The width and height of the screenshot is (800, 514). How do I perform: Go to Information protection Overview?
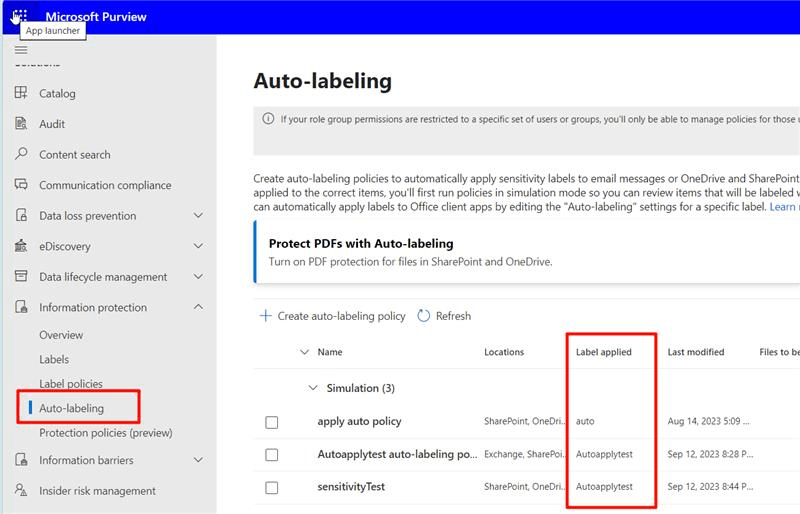(x=61, y=335)
